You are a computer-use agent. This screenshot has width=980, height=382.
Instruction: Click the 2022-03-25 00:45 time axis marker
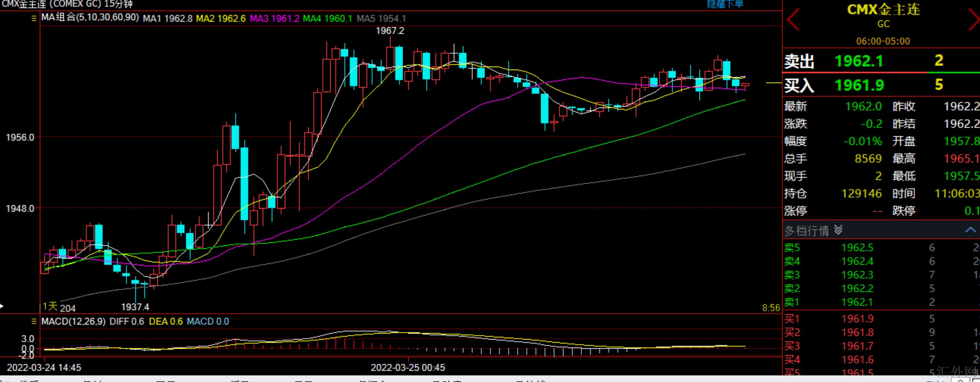(x=408, y=368)
